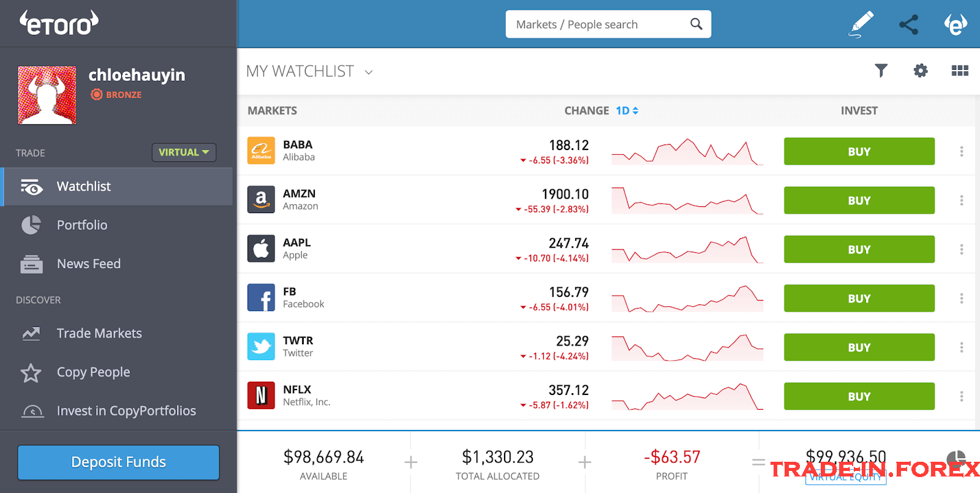The height and width of the screenshot is (493, 980).
Task: Buy TWTR Twitter stock
Action: click(x=859, y=347)
